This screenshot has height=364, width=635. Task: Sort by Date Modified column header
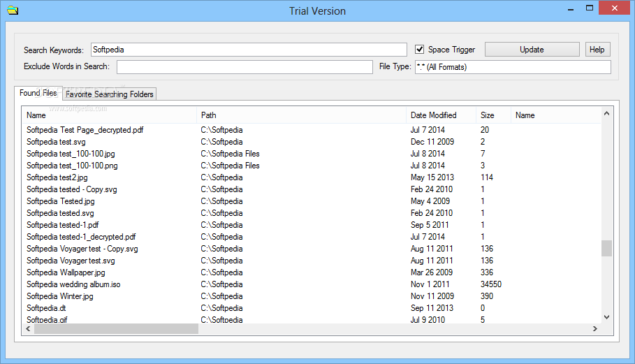[441, 115]
